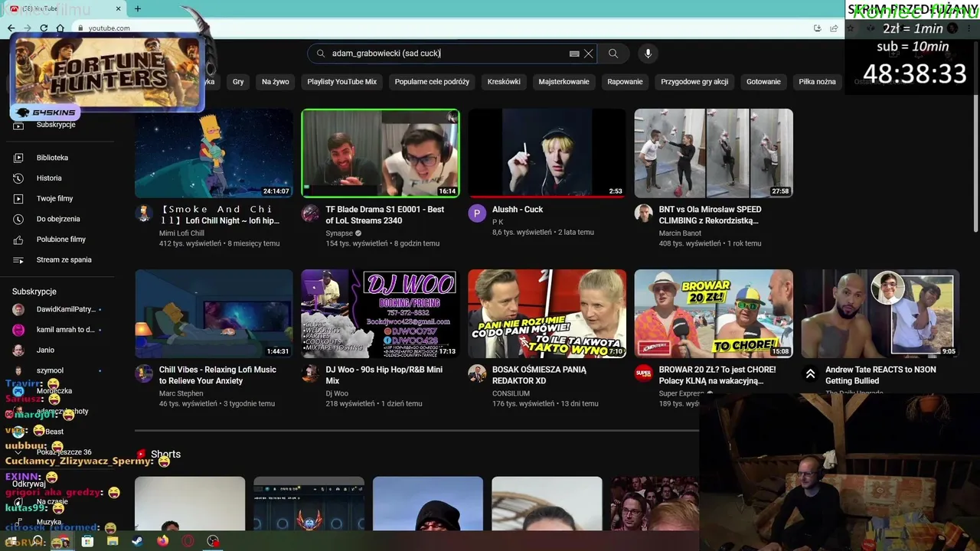Open Do obejrzenia playlist in sidebar

pyautogui.click(x=57, y=219)
